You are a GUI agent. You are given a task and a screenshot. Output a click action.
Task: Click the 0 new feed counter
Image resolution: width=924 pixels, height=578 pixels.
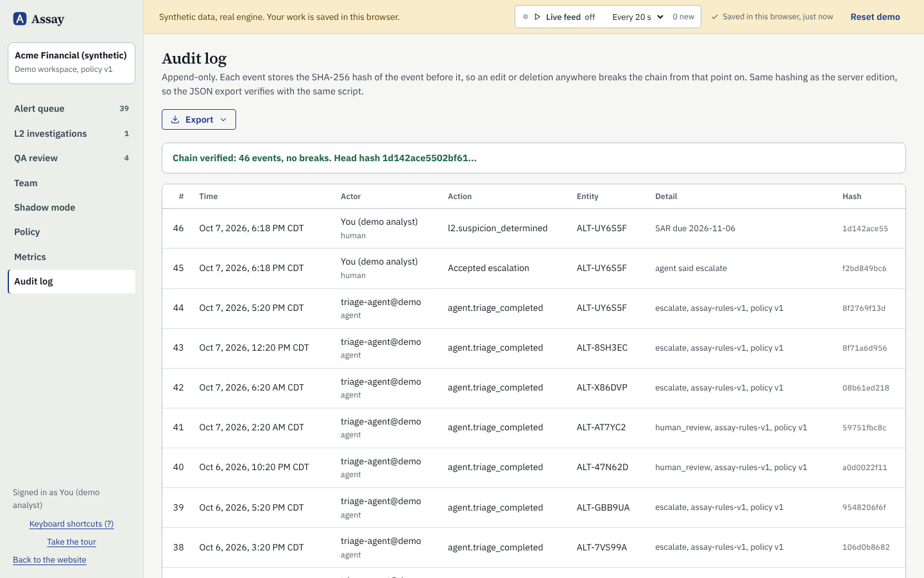683,17
